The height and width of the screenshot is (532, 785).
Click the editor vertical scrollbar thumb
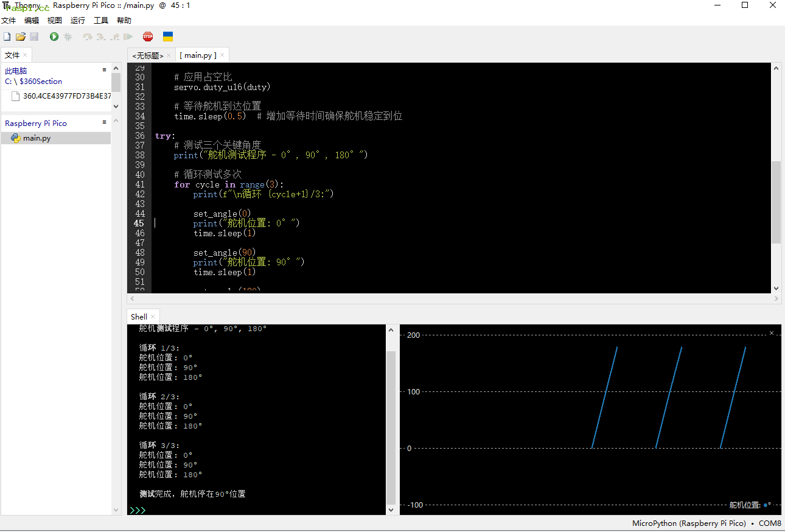[776, 202]
